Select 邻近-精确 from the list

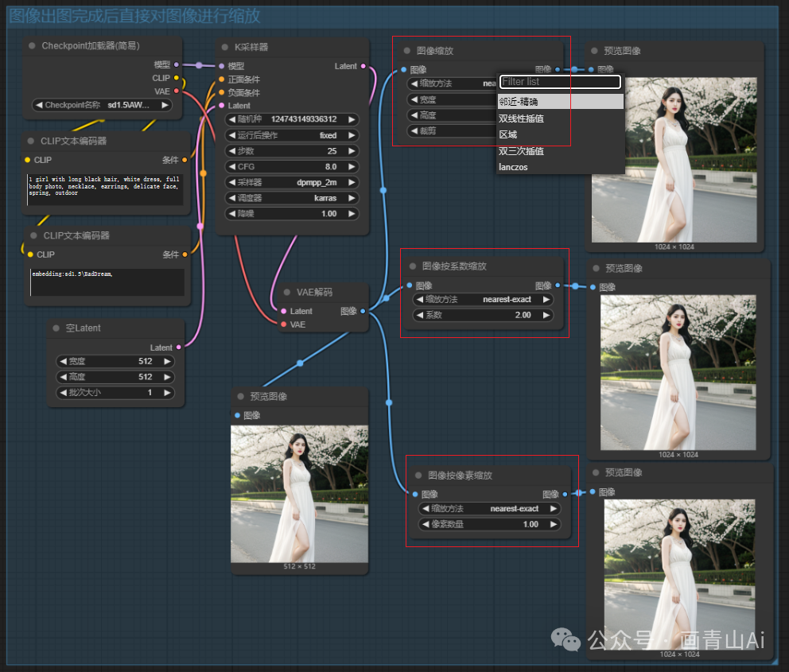coord(561,102)
